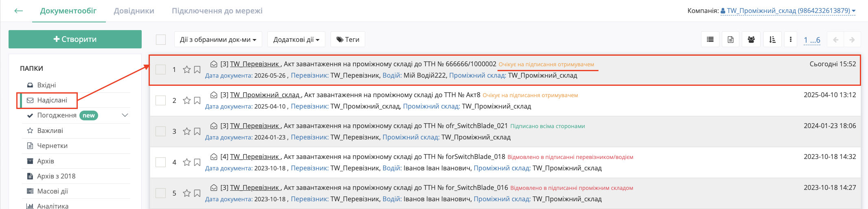868x209 pixels.
Task: Click the back arrow icon
Action: pyautogui.click(x=18, y=11)
